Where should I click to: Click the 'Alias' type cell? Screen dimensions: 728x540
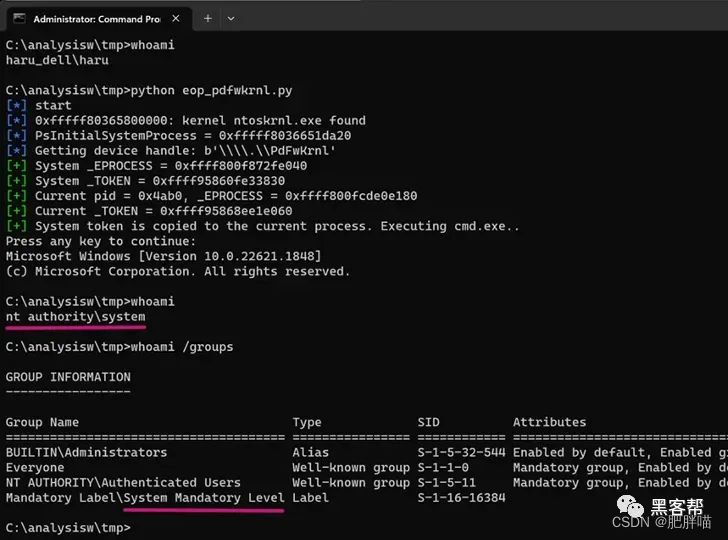click(311, 452)
